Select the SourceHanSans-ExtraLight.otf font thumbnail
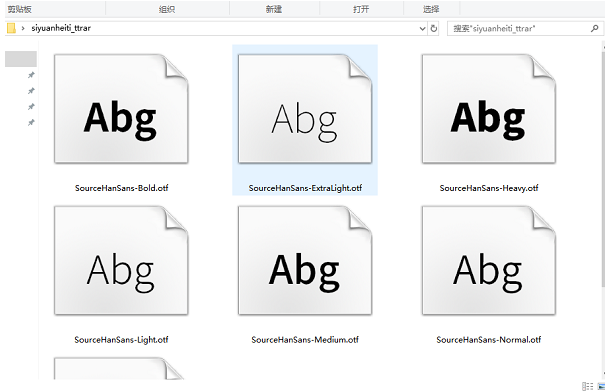This screenshot has width=614, height=392. click(x=305, y=109)
